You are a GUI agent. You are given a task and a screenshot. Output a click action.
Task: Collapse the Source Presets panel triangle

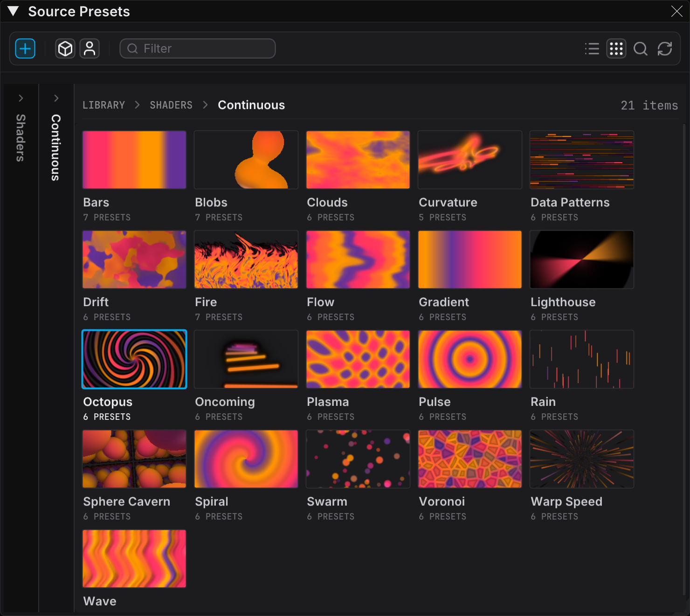(x=13, y=11)
